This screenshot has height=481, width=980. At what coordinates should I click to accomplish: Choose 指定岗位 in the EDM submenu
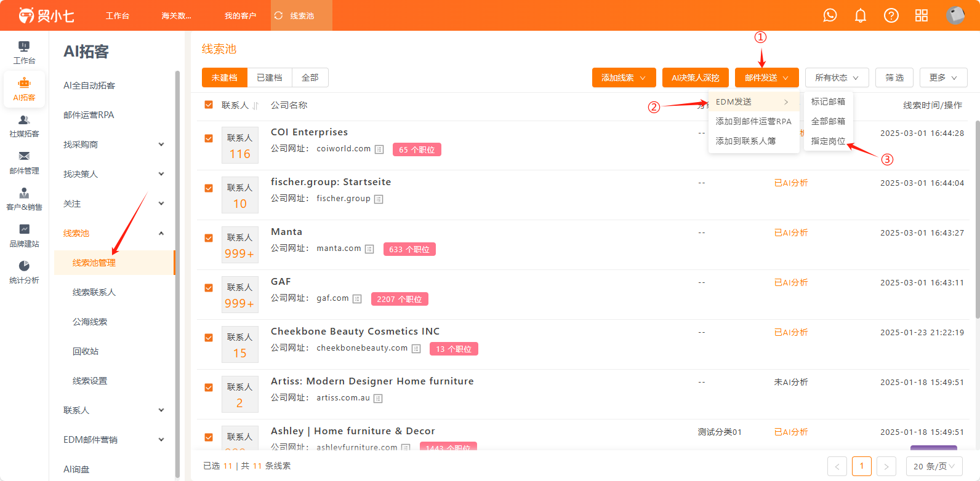[829, 141]
